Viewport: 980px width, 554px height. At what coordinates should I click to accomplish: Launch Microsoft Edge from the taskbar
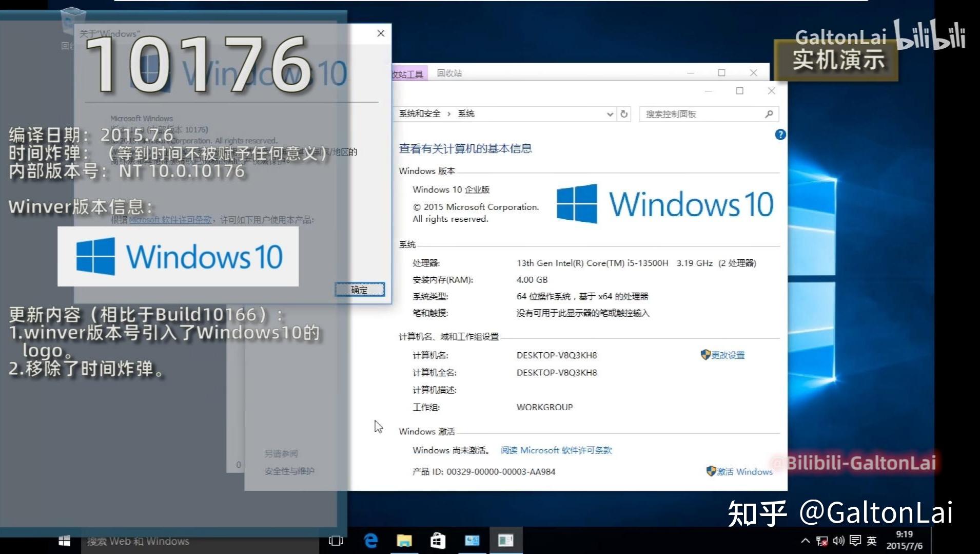coord(370,541)
